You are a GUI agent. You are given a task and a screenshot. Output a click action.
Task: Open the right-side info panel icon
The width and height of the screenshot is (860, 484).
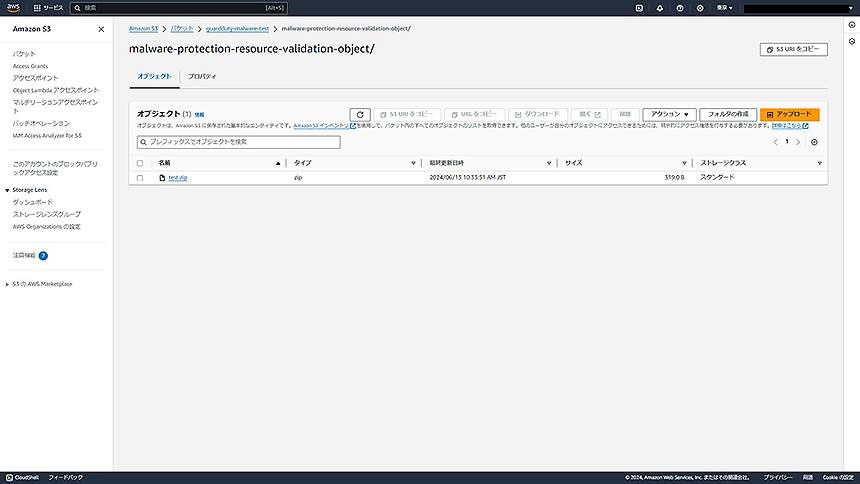point(851,25)
